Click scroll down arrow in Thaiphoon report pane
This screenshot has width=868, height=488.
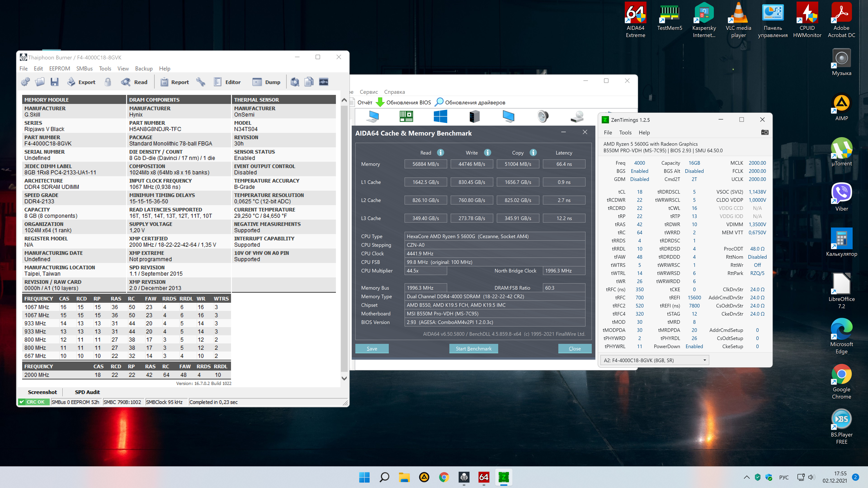(344, 378)
